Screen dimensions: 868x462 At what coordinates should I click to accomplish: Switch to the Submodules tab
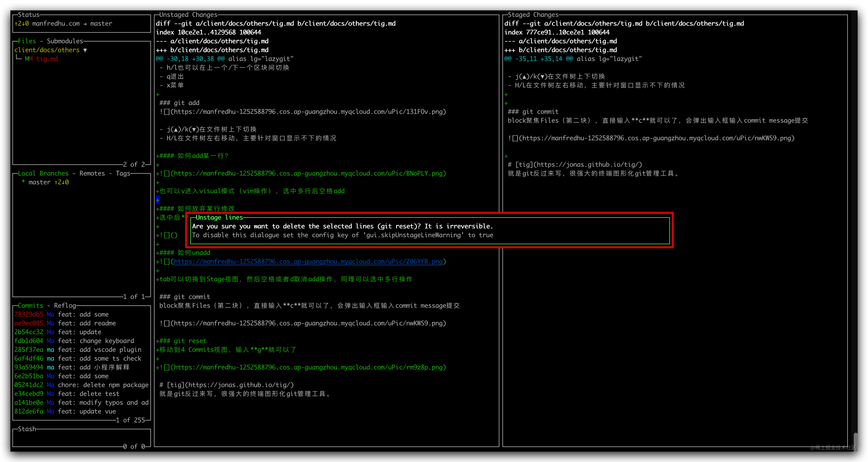[65, 41]
